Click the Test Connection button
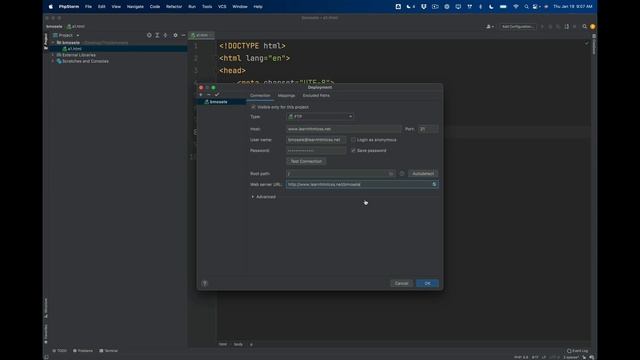Screen dimensions: 640x360 click(306, 161)
